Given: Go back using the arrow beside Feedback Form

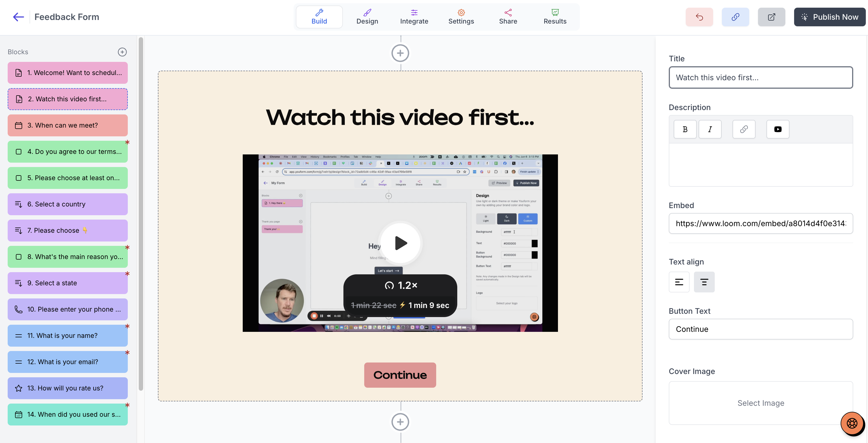Looking at the screenshot, I should [18, 17].
